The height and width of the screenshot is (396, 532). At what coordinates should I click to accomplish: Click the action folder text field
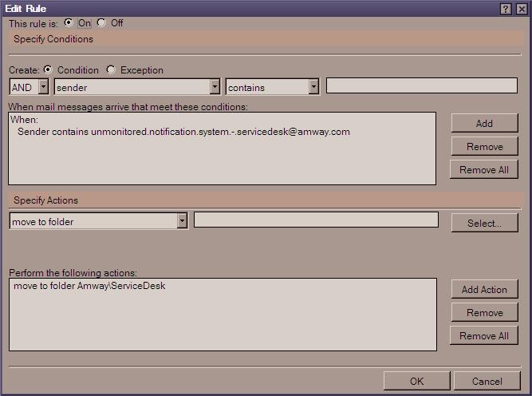tap(316, 220)
